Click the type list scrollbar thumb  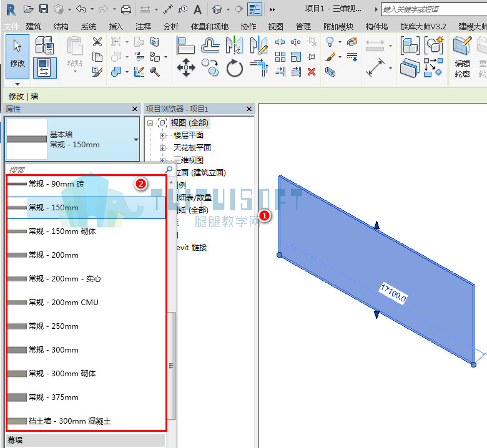(x=171, y=366)
